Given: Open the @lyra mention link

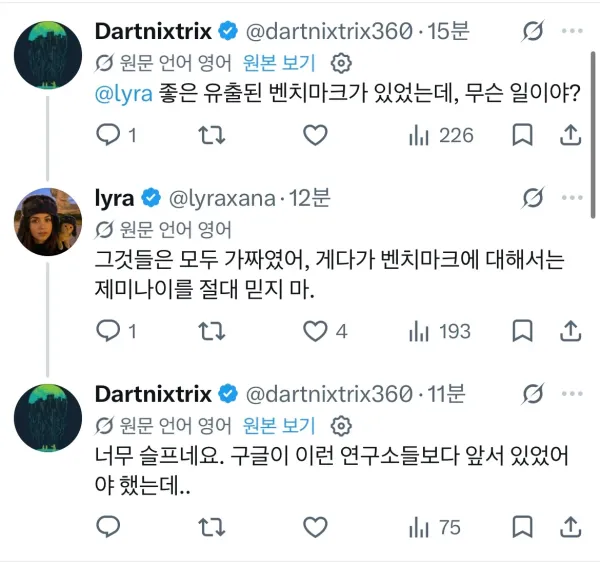Looking at the screenshot, I should [x=124, y=94].
